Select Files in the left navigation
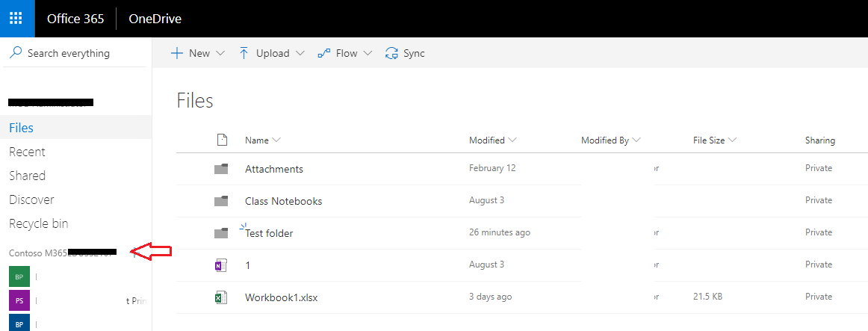 (76, 127)
